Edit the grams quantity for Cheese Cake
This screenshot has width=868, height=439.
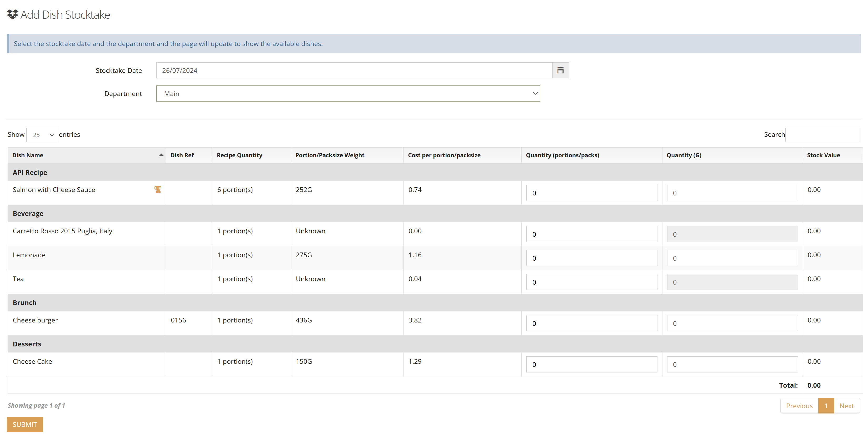pos(732,364)
